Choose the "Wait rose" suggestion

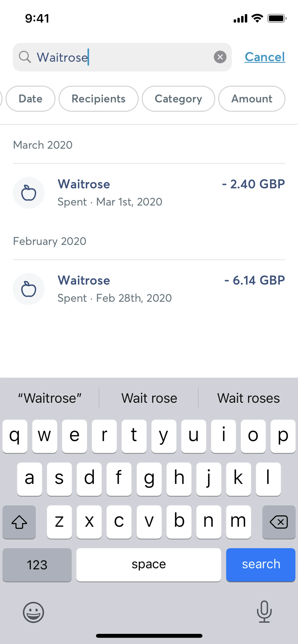click(149, 398)
